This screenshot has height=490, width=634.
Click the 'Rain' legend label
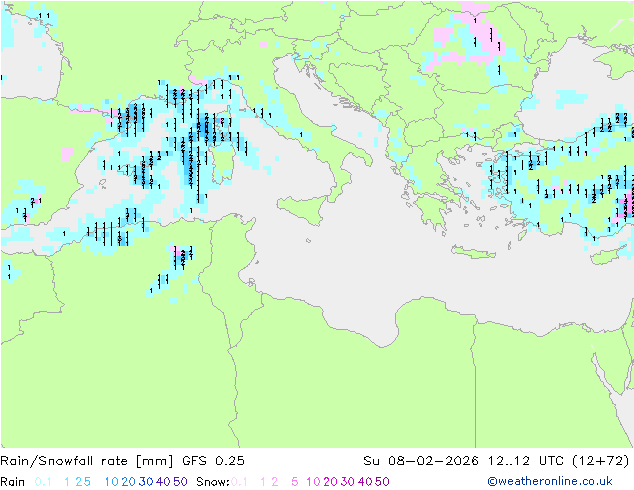[x=13, y=482]
